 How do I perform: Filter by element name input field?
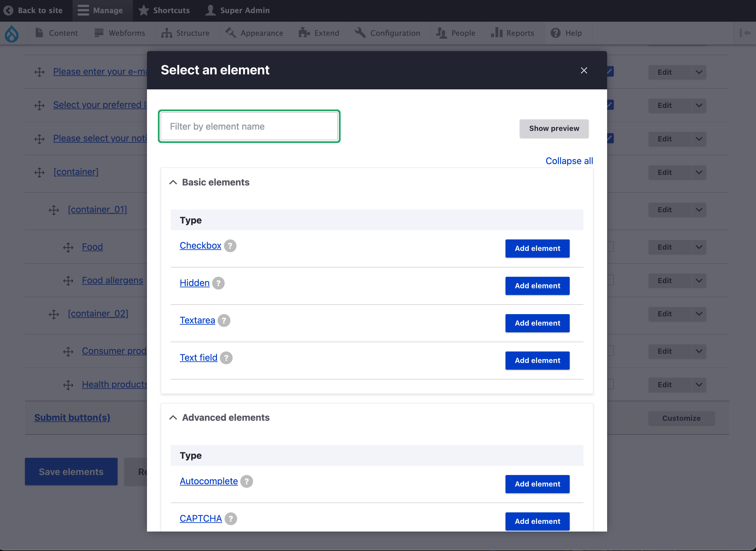pos(249,126)
